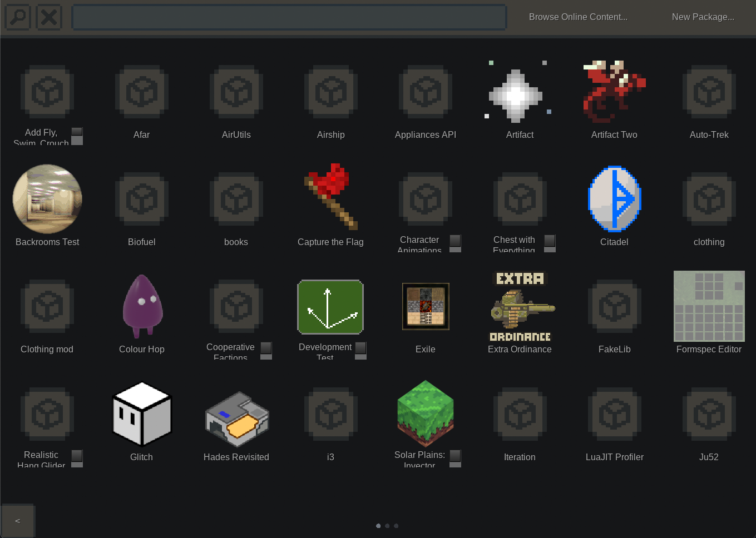The width and height of the screenshot is (756, 538).
Task: Open the Backrooms Test thumbnail
Action: [47, 198]
